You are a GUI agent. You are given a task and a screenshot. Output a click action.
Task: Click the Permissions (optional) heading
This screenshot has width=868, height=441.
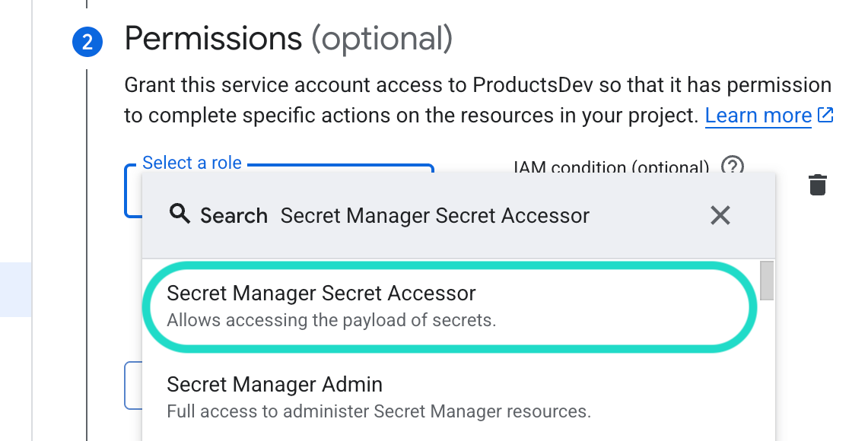(x=289, y=39)
